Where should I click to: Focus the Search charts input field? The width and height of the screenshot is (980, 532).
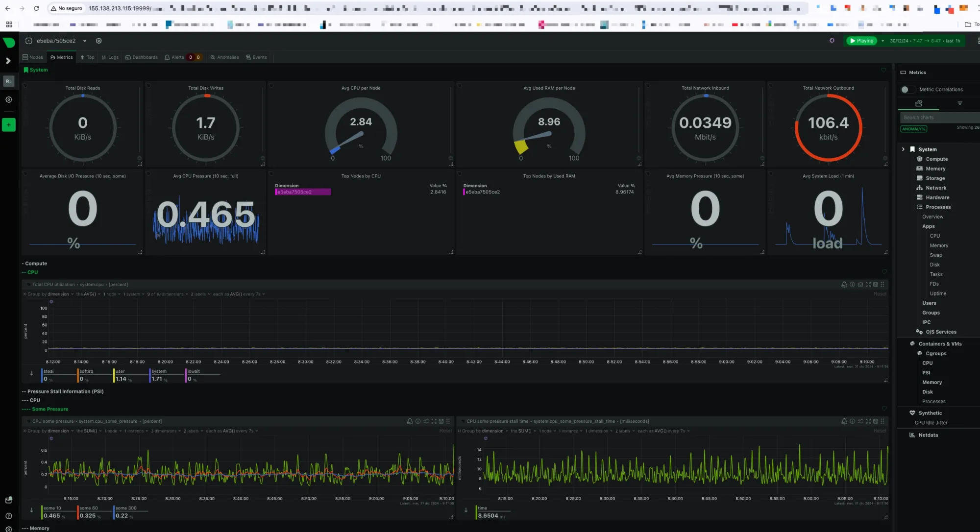[939, 118]
